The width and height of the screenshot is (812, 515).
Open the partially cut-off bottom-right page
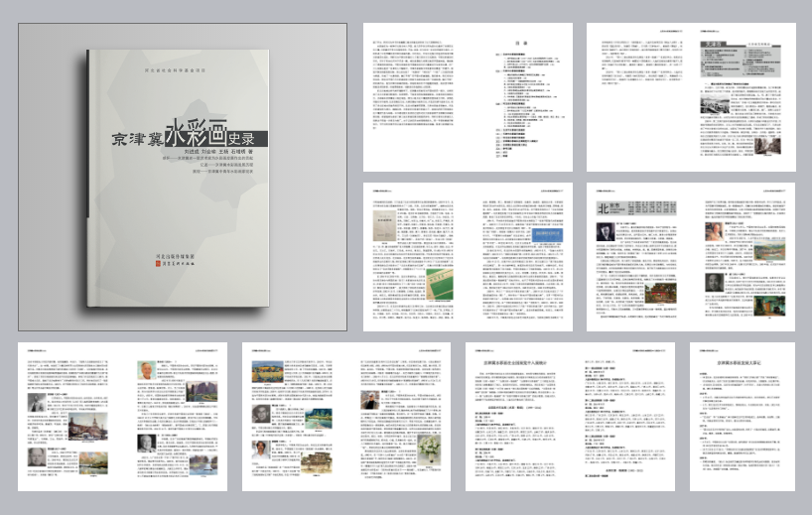(x=750, y=416)
